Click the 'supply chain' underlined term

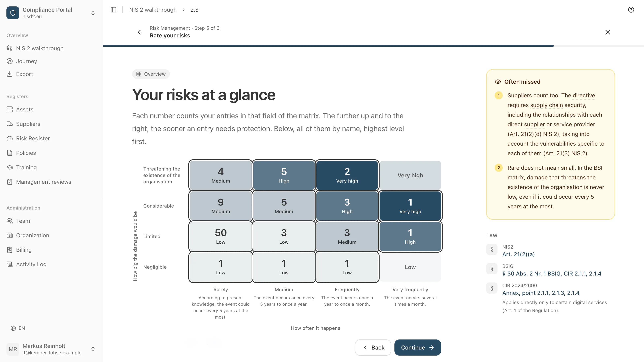click(x=547, y=105)
